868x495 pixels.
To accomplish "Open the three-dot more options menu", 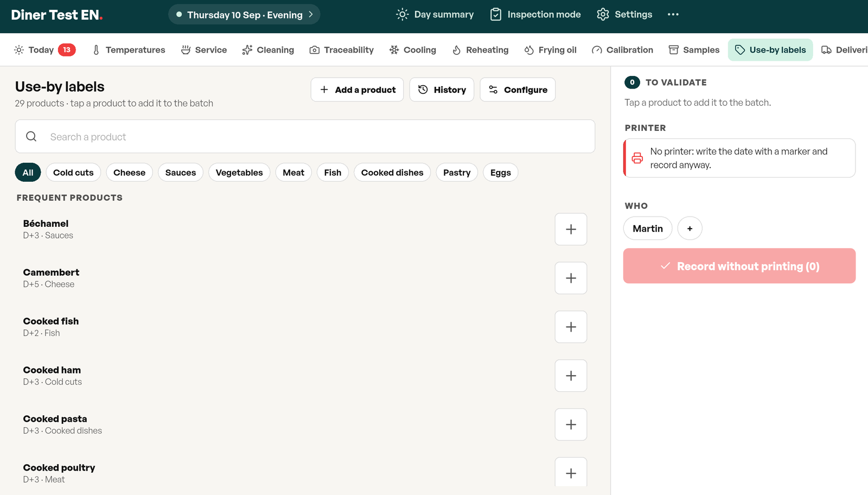I will click(x=673, y=15).
